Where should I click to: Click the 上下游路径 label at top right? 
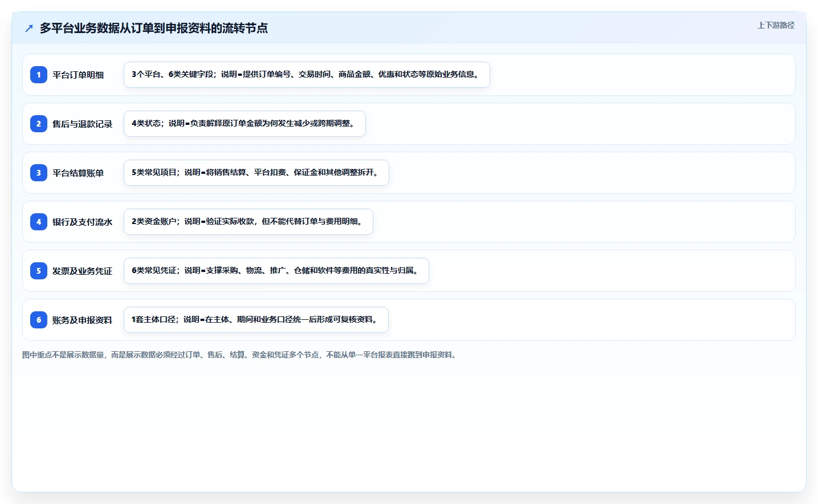click(x=776, y=25)
